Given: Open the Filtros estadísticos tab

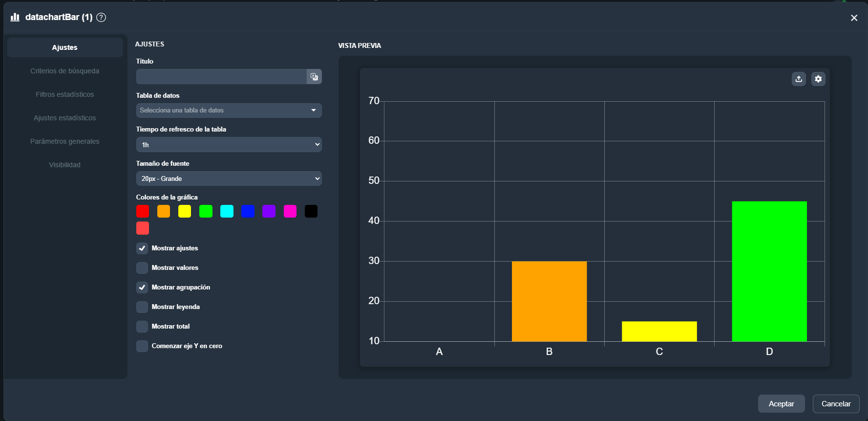Looking at the screenshot, I should (x=64, y=94).
